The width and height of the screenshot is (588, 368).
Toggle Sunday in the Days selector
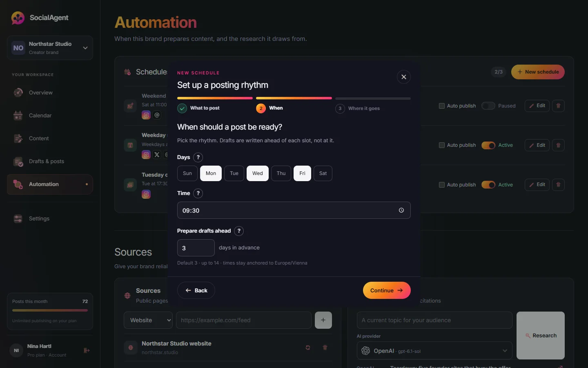click(187, 173)
